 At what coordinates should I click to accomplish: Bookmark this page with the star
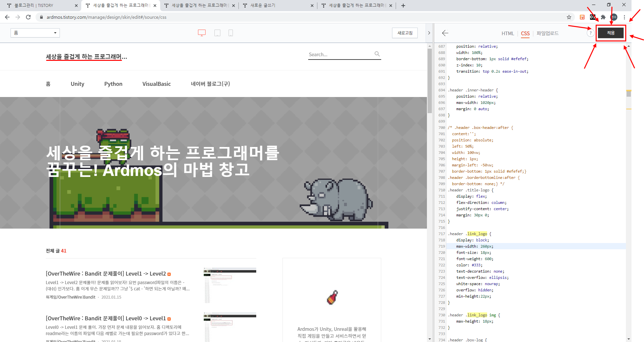pos(569,17)
